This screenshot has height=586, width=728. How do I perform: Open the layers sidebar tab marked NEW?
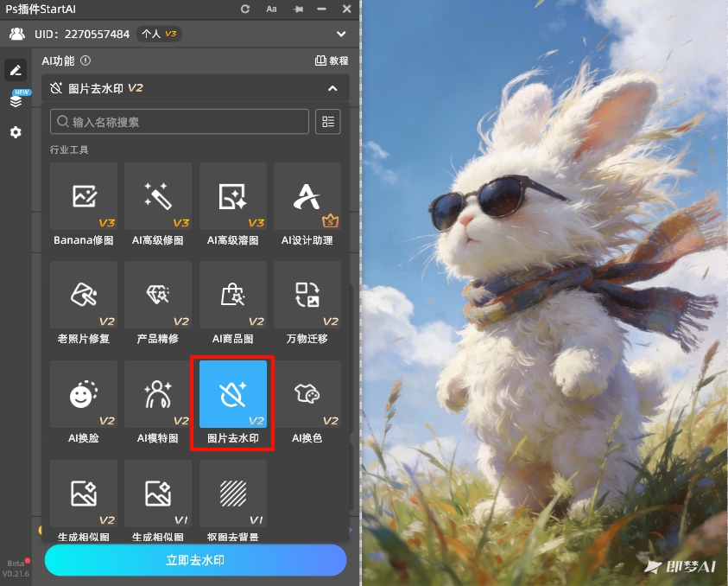(16, 100)
